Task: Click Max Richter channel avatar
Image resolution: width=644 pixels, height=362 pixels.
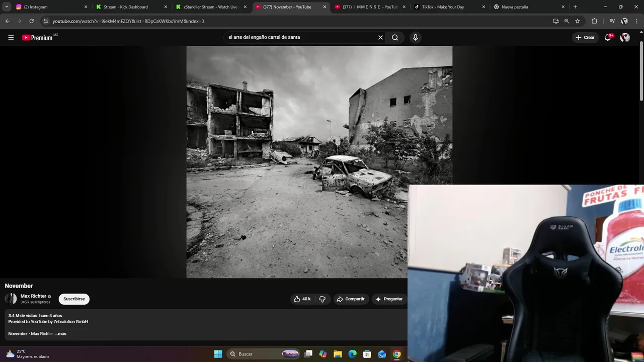Action: pos(11,299)
